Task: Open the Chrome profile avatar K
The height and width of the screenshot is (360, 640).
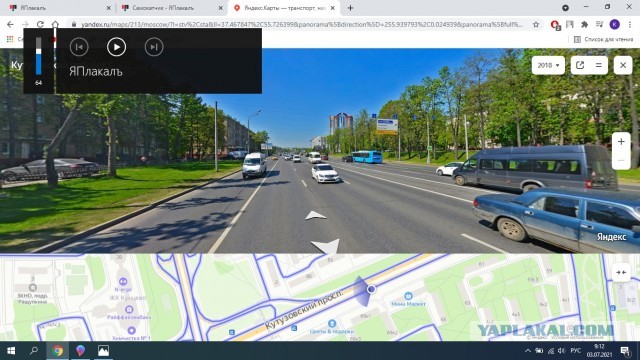Action: (x=614, y=24)
